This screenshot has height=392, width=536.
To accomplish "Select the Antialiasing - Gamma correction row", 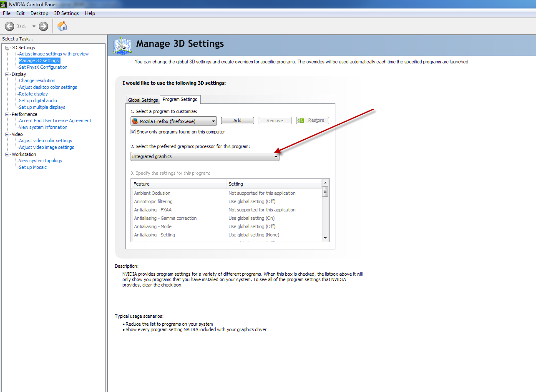I will pos(226,218).
